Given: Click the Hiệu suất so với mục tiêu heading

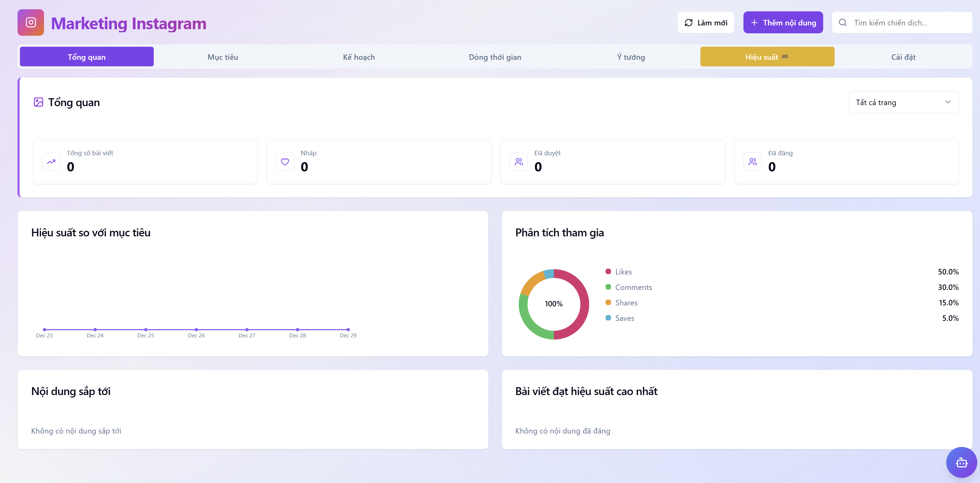Looking at the screenshot, I should coord(91,233).
